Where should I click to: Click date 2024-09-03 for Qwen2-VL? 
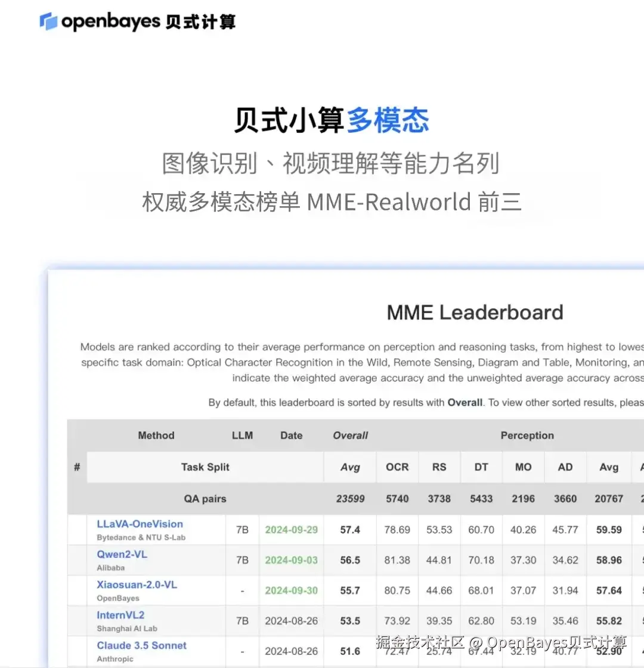(x=292, y=560)
